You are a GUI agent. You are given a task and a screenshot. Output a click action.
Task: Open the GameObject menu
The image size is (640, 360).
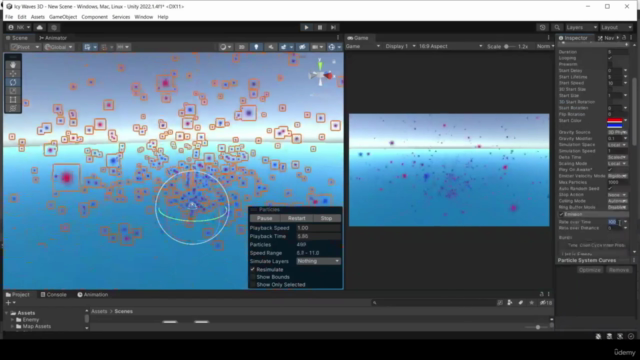63,17
